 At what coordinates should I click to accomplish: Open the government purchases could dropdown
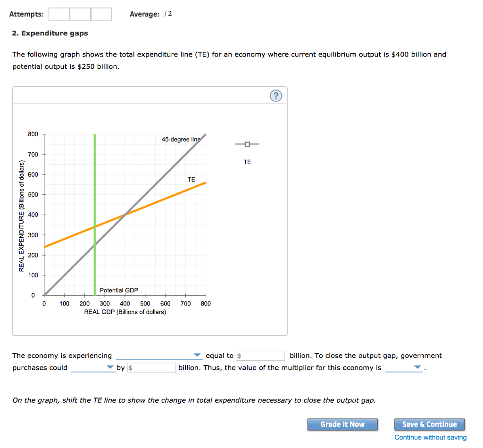pos(93,367)
